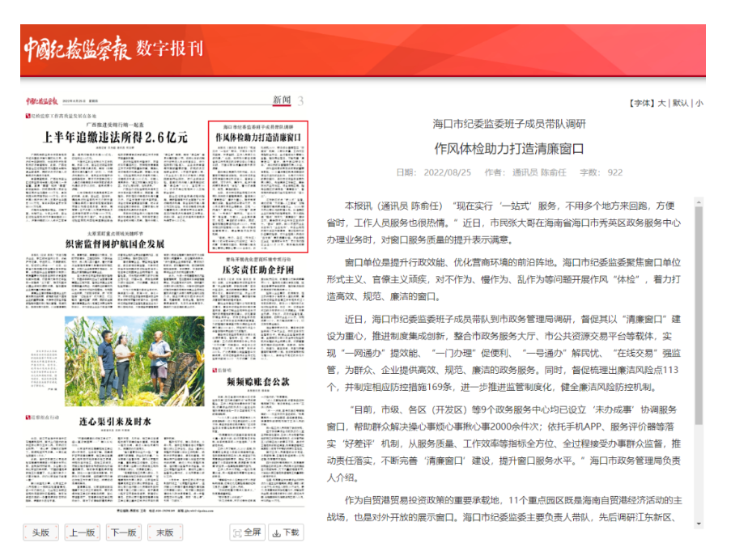Click the article title 作风体检助力打造清廉窗口

click(509, 149)
